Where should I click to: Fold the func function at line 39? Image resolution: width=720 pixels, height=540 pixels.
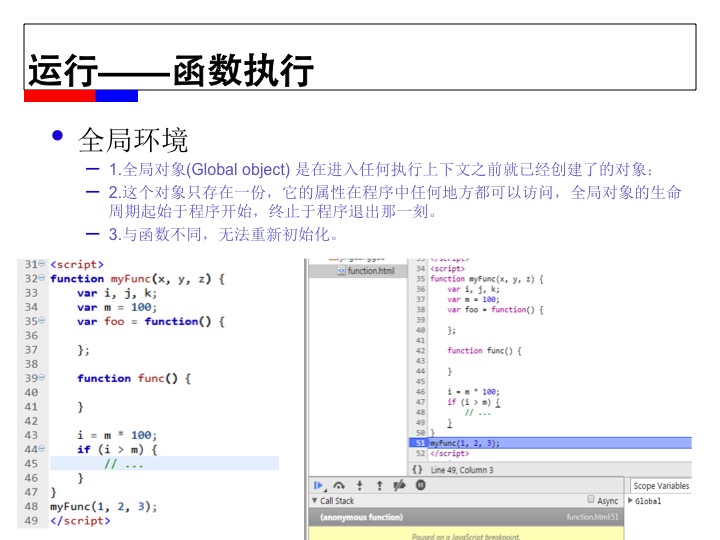[41, 379]
